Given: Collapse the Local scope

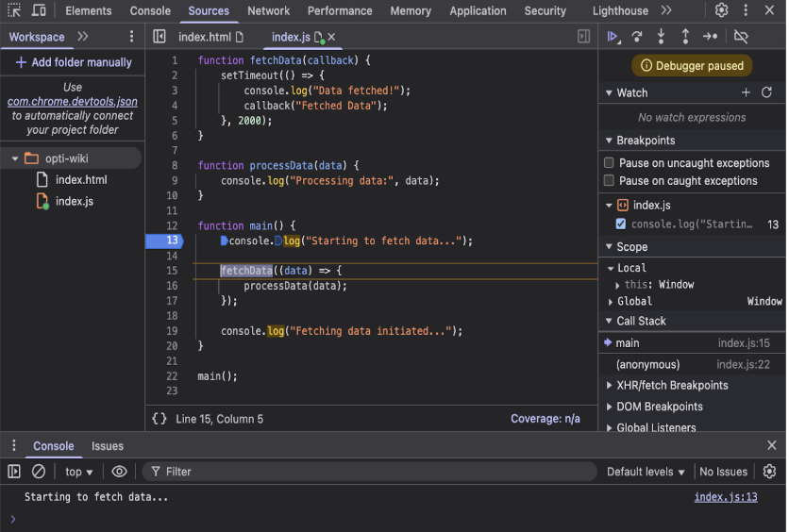Looking at the screenshot, I should (613, 269).
